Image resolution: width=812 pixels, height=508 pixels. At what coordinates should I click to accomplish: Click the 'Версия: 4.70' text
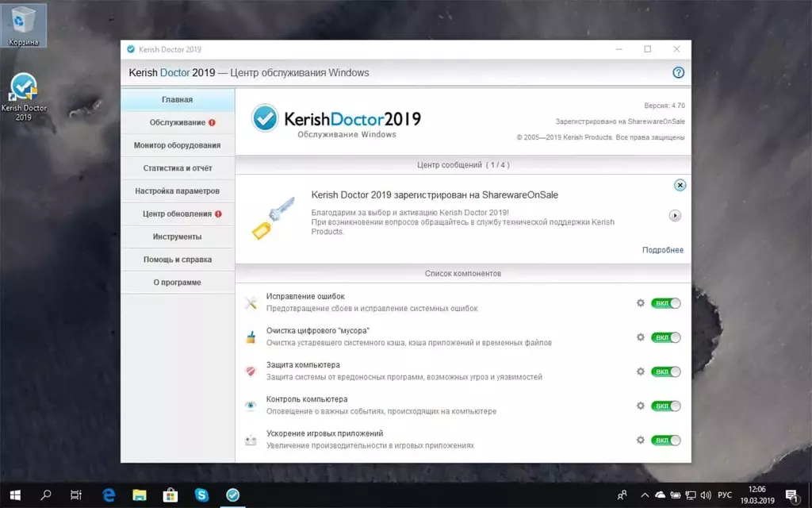pos(665,106)
